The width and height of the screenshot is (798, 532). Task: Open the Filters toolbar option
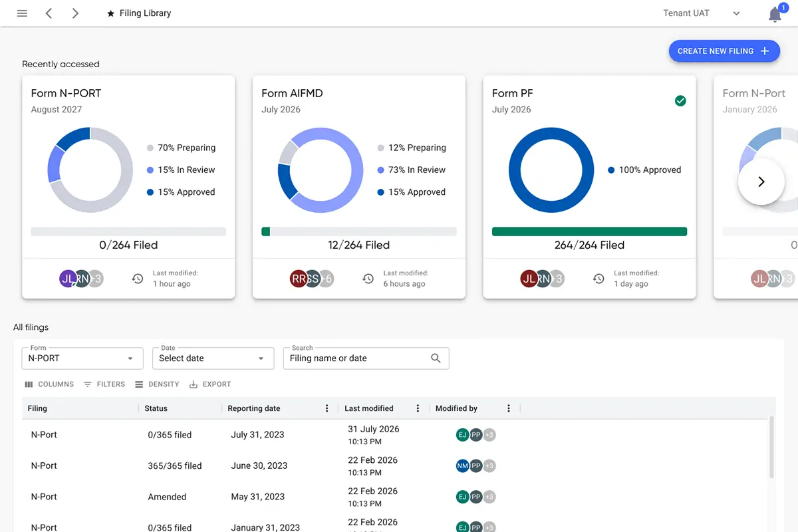coord(104,384)
